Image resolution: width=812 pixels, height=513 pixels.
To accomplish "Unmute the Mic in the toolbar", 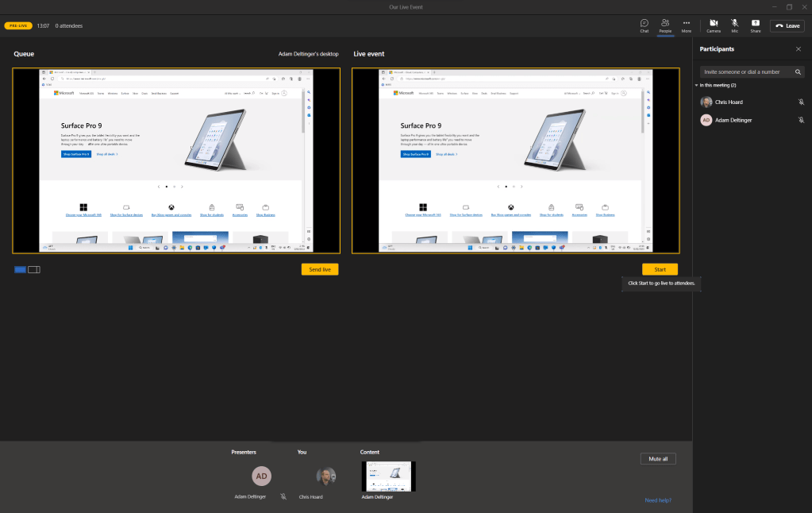I will coord(735,25).
